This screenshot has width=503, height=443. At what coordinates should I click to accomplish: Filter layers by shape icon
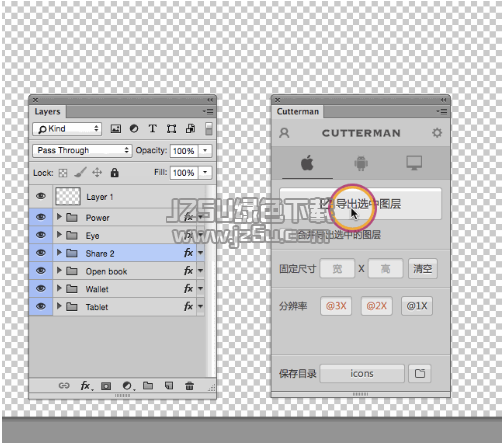171,129
